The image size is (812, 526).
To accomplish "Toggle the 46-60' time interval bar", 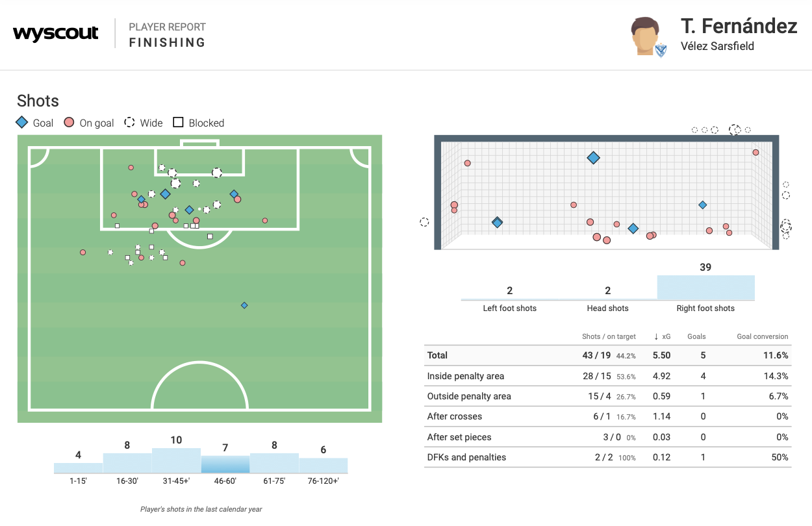I will click(x=225, y=464).
